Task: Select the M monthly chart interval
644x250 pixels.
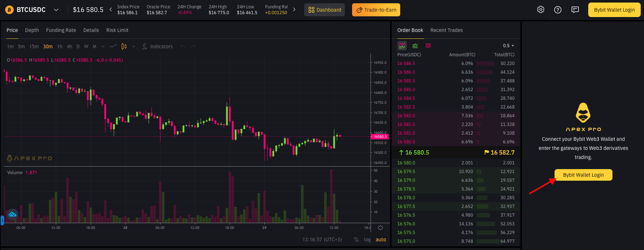Action: tap(95, 46)
